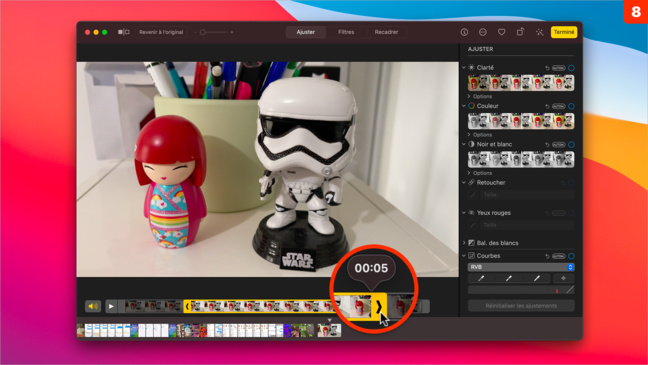The image size is (648, 365).
Task: Click the Couleur thumbnail strip slider
Action: point(521,121)
